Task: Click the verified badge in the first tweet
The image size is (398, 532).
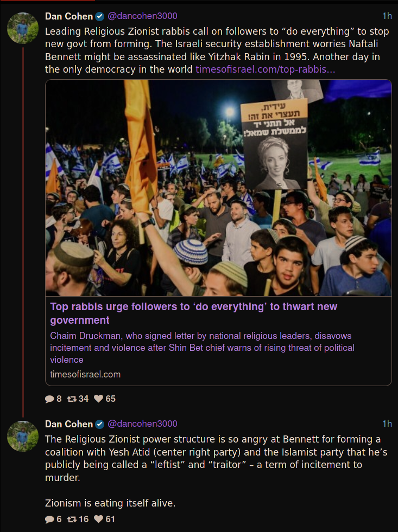Action: 100,16
